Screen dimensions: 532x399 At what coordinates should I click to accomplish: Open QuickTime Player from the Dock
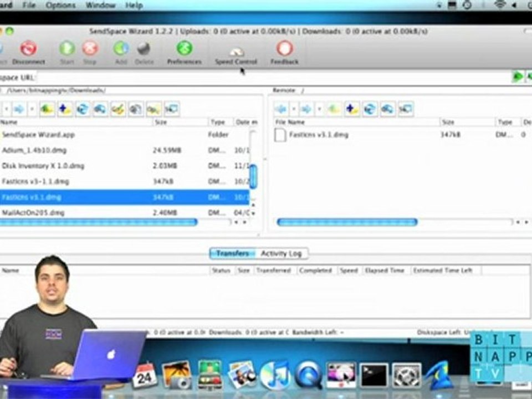point(309,375)
